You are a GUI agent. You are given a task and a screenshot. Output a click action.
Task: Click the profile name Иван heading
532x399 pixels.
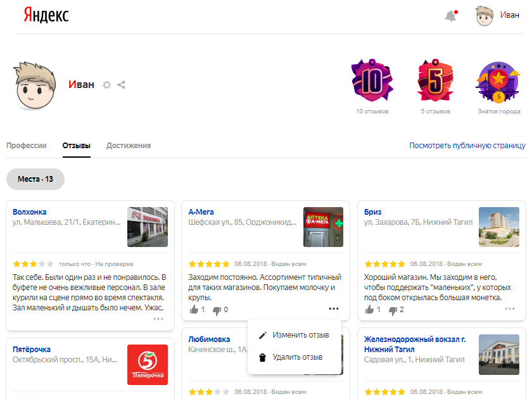coord(82,84)
